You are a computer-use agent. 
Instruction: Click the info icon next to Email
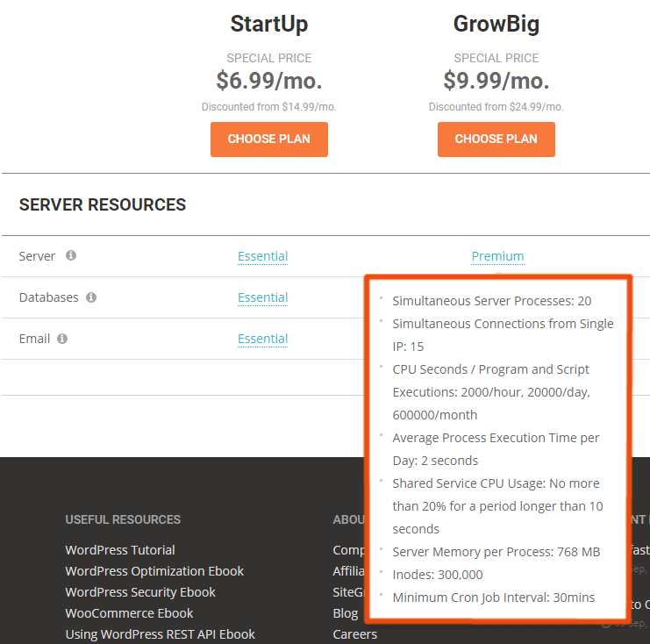point(62,339)
